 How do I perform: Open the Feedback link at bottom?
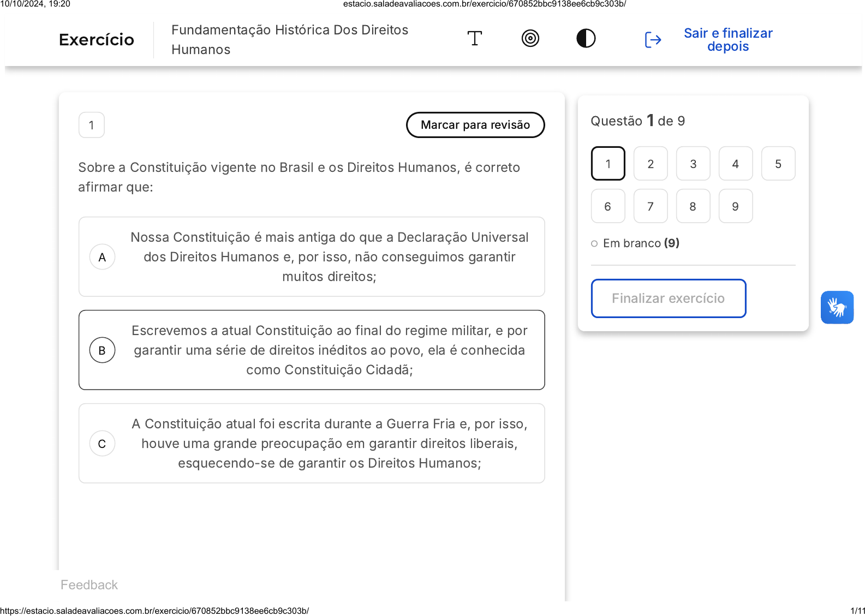[x=89, y=585]
